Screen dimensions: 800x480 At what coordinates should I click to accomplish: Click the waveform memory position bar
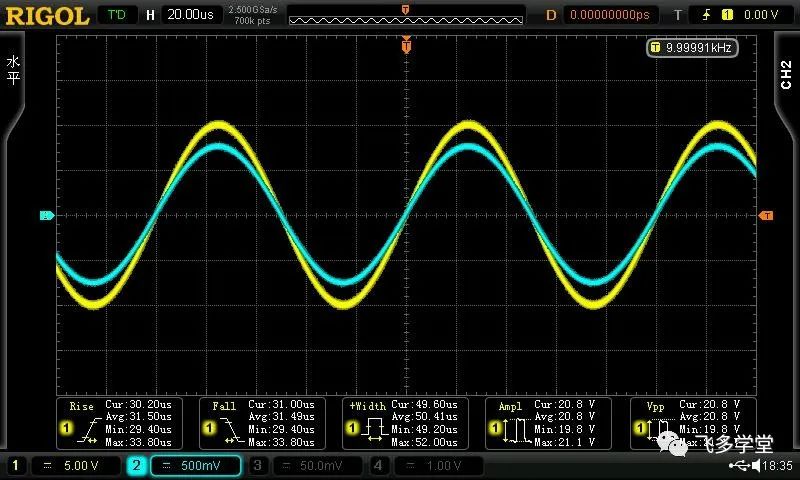(x=405, y=15)
